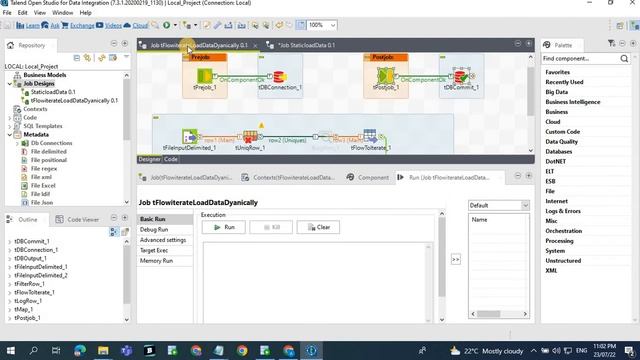
Task: Switch to the Designer tab
Action: click(149, 159)
